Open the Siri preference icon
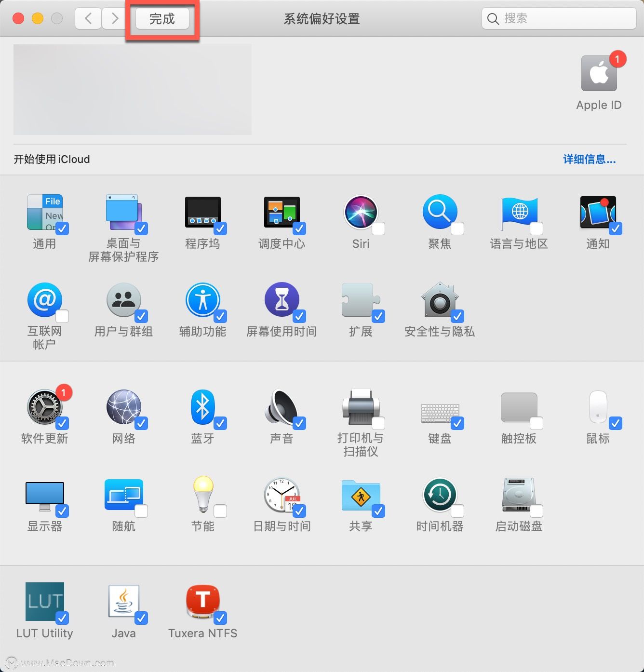The width and height of the screenshot is (644, 672). click(361, 212)
